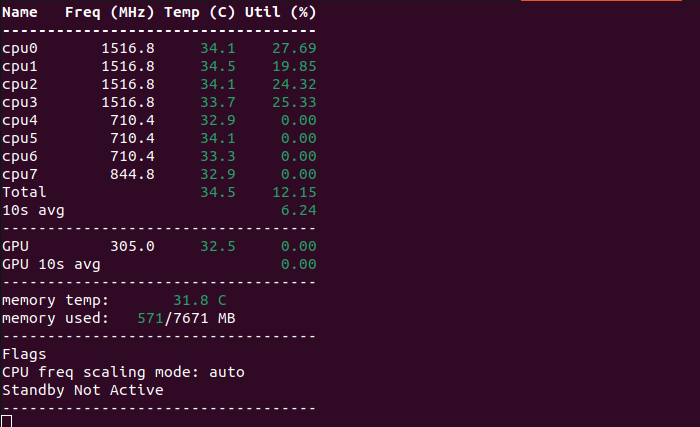Click GPU frequency value 305.0
Viewport: 700px width, 427px height.
point(132,246)
